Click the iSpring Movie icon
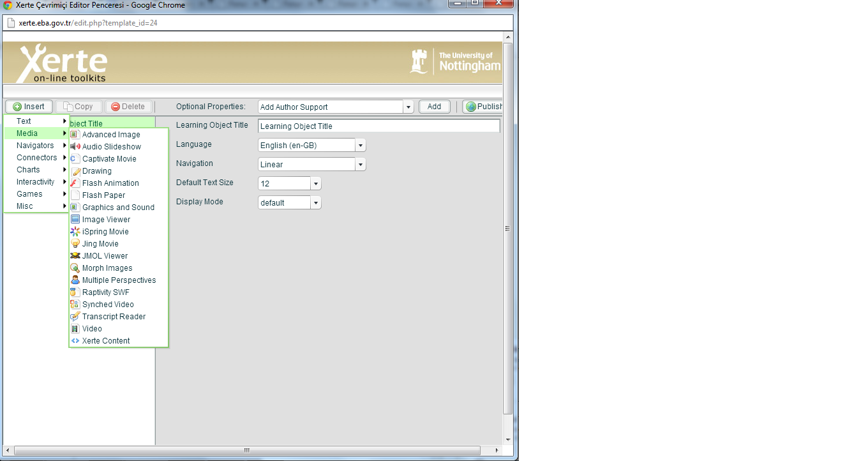This screenshot has width=868, height=461. click(x=75, y=232)
